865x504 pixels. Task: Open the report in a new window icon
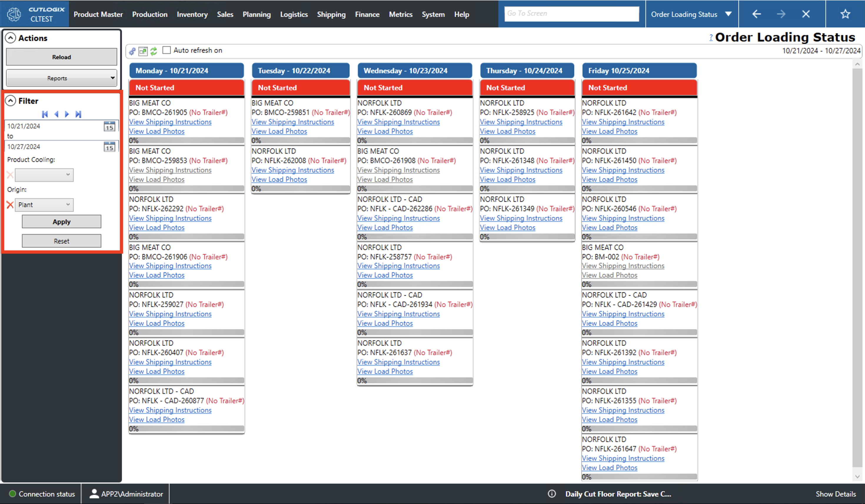(143, 51)
